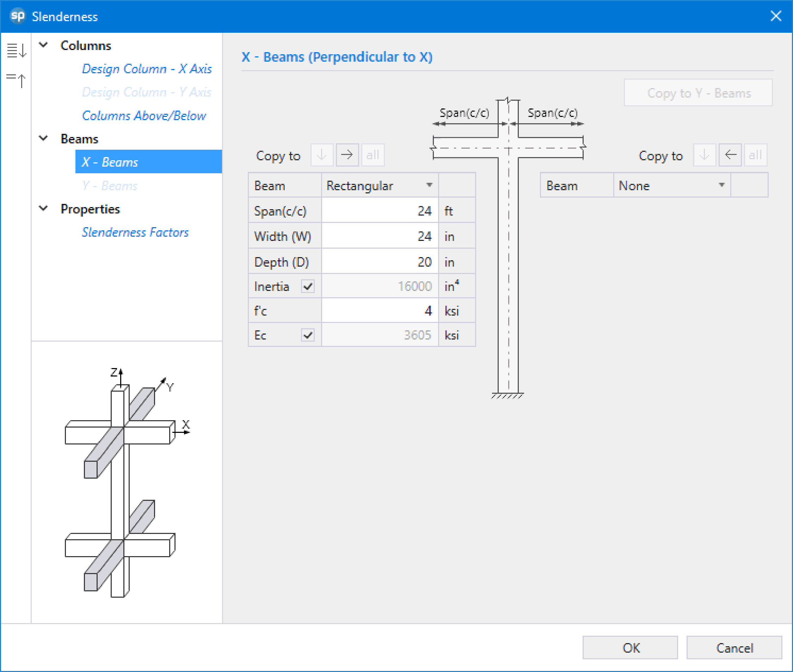The width and height of the screenshot is (793, 672).
Task: Click the Span(c/c) value field
Action: pos(380,211)
